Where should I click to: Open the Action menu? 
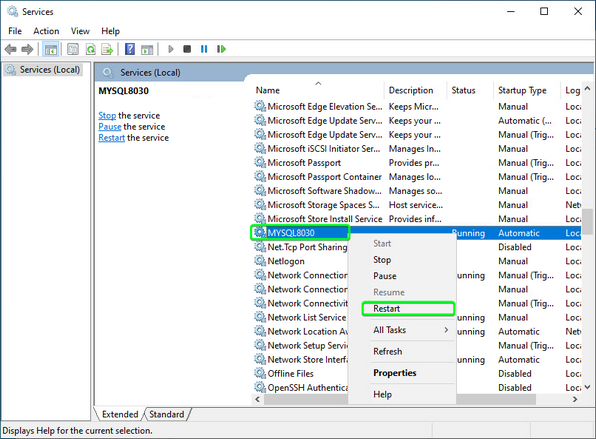click(x=46, y=31)
